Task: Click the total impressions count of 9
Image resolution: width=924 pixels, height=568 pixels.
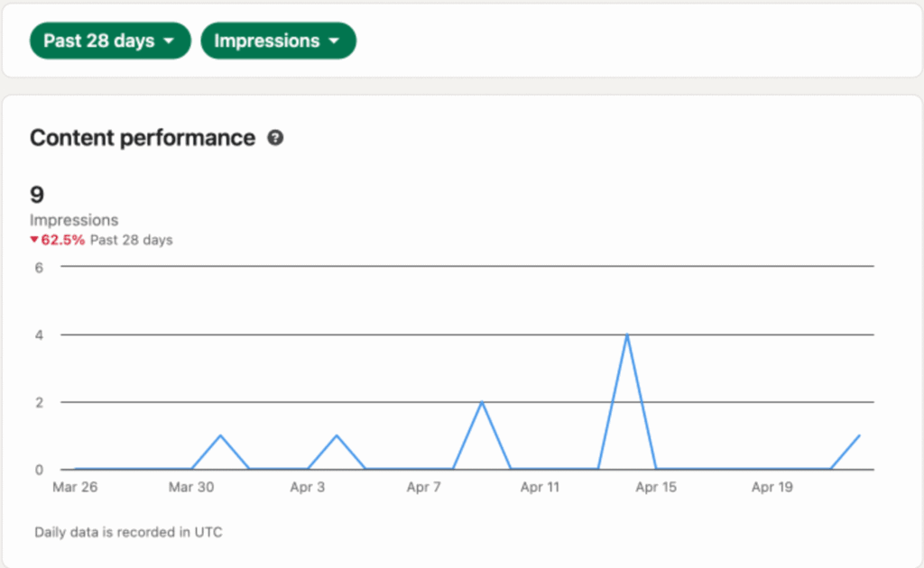Action: click(x=37, y=195)
